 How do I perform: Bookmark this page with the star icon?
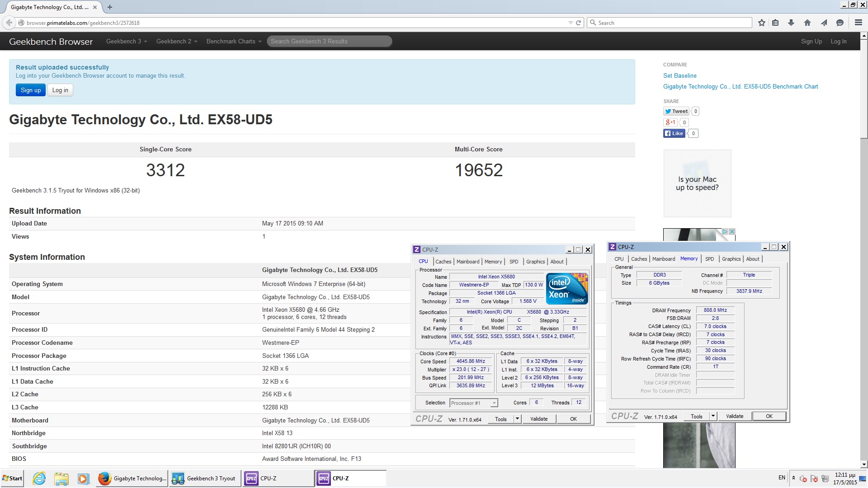[x=762, y=23]
